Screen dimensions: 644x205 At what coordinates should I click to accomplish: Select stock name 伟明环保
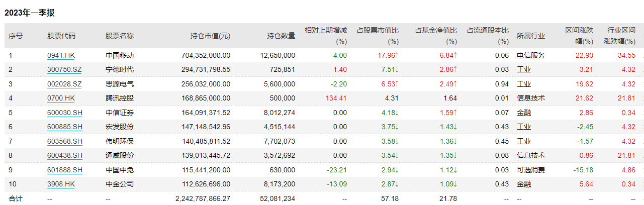pos(120,141)
